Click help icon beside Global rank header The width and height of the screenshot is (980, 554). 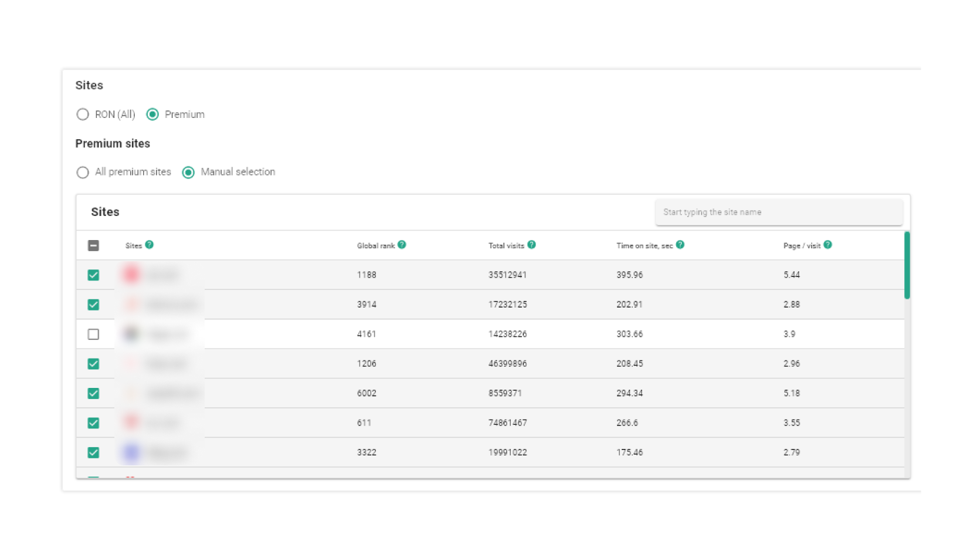point(402,245)
